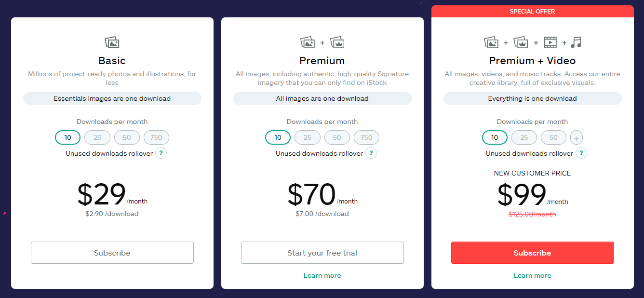Click the music note icon in Premium + Video
This screenshot has height=298, width=644.
pos(576,42)
